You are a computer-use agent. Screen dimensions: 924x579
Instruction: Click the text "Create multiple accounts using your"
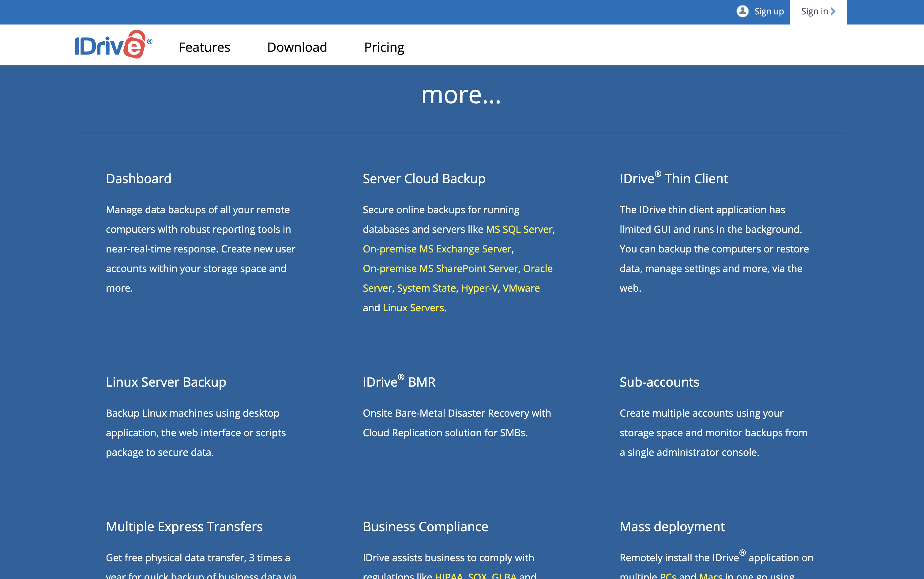pyautogui.click(x=701, y=413)
